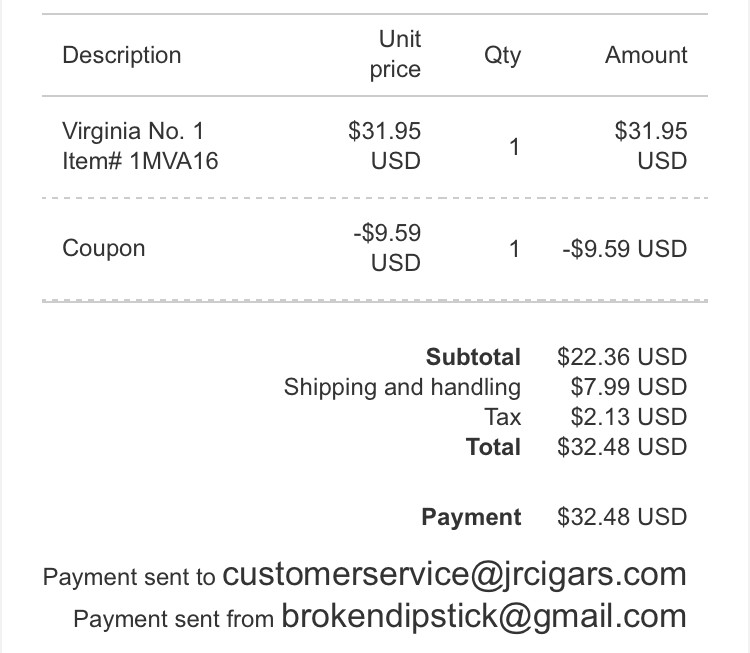Screen dimensions: 750x653
Task: Click the Coupon row label
Action: [104, 248]
